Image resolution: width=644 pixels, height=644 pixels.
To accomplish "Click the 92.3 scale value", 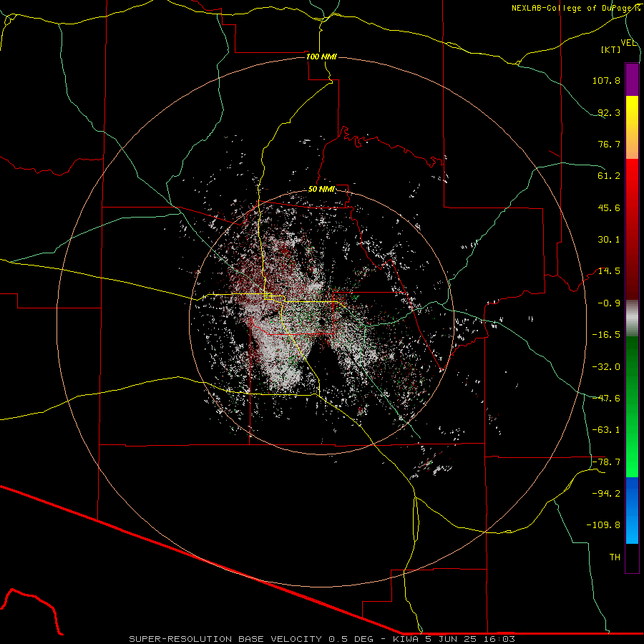I will pyautogui.click(x=609, y=112).
